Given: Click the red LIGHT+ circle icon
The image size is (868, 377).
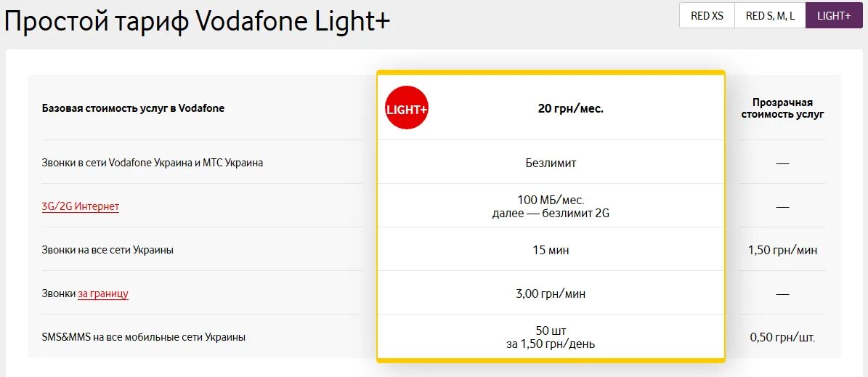Looking at the screenshot, I should pos(406,108).
